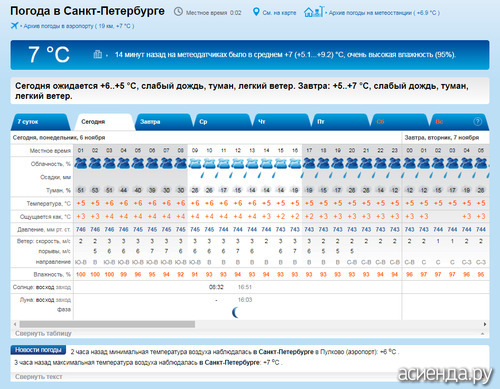The height and width of the screenshot is (389, 500).
Task: Click the table's horizontal scrollbar thumb
Action: point(107,324)
